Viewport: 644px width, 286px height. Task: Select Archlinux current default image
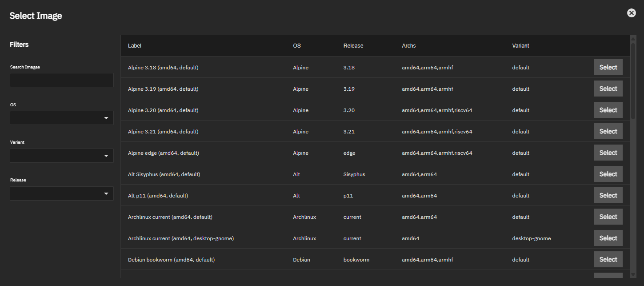pyautogui.click(x=608, y=217)
